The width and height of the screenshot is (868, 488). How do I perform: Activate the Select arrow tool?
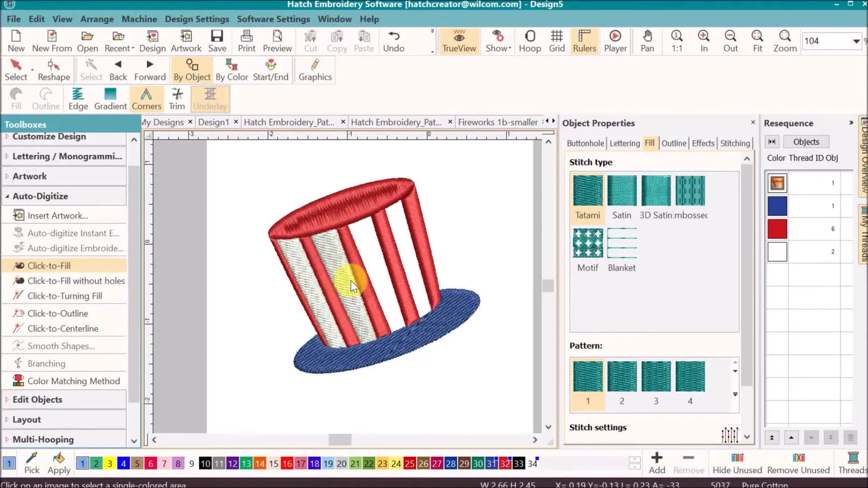(16, 70)
